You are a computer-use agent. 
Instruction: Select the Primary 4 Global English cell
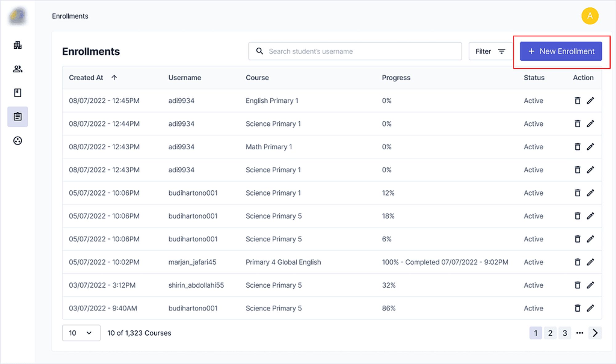click(x=283, y=262)
